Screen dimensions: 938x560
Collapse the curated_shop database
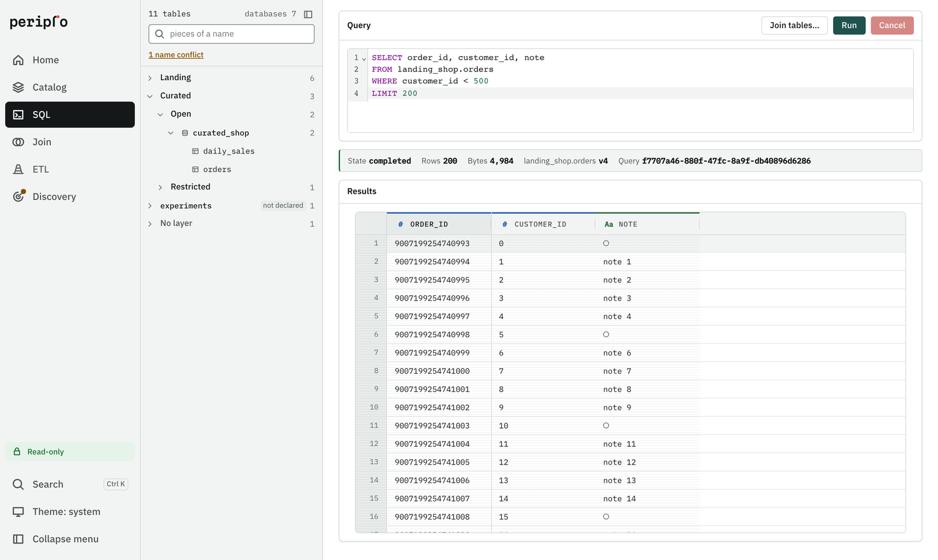pyautogui.click(x=171, y=133)
